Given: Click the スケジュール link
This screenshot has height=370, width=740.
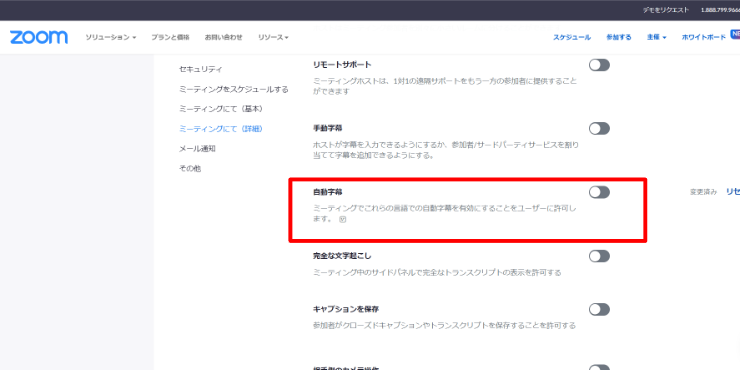Looking at the screenshot, I should click(x=572, y=37).
